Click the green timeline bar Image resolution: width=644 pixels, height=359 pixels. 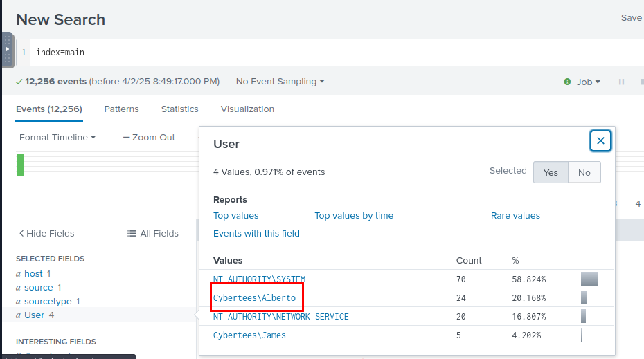coord(20,165)
